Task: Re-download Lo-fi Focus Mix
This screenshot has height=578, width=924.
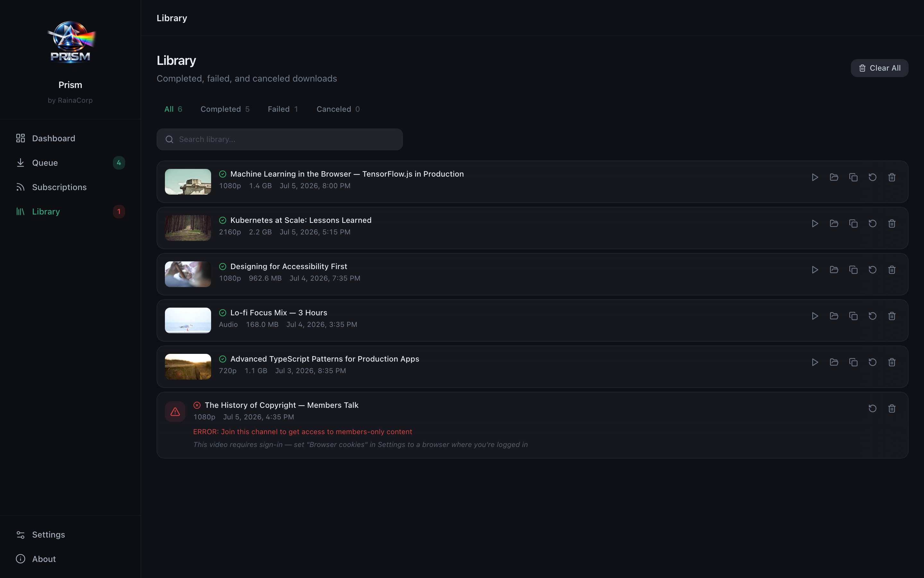Action: pyautogui.click(x=872, y=316)
